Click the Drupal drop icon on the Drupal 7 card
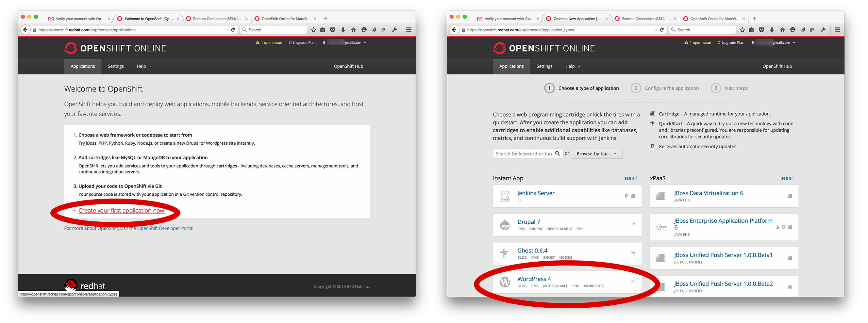This screenshot has height=323, width=868. click(x=505, y=224)
